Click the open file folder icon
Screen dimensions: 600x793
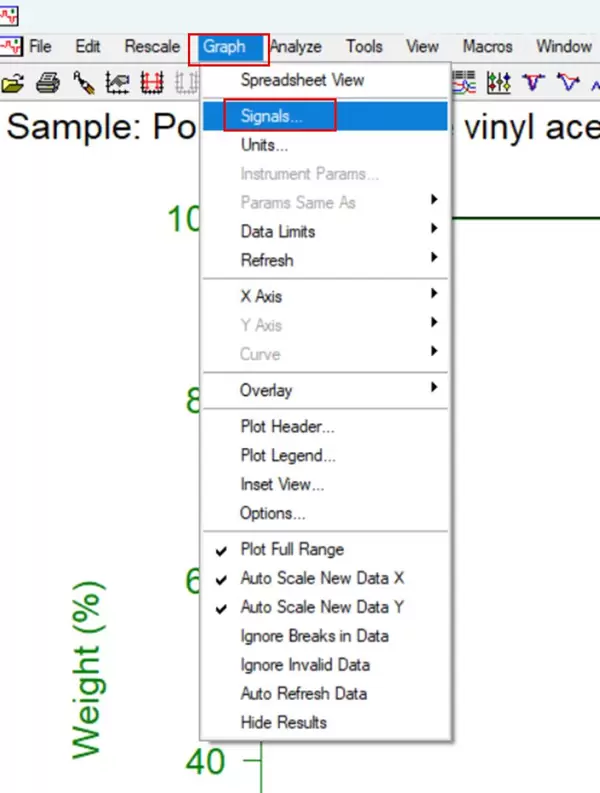coord(13,82)
